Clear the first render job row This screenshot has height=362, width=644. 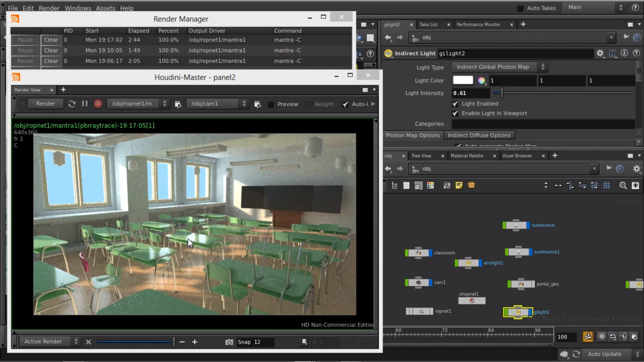(51, 40)
